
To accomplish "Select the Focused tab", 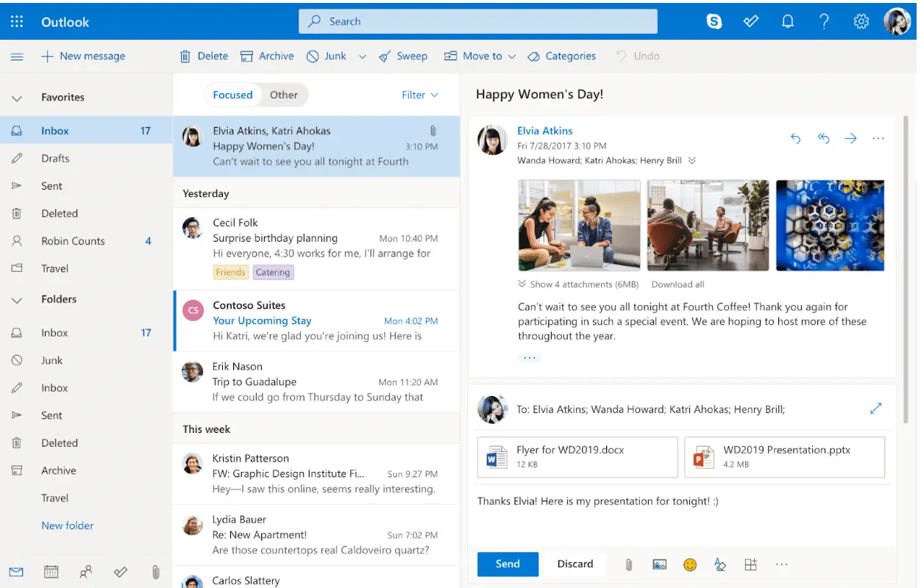I will (x=232, y=95).
